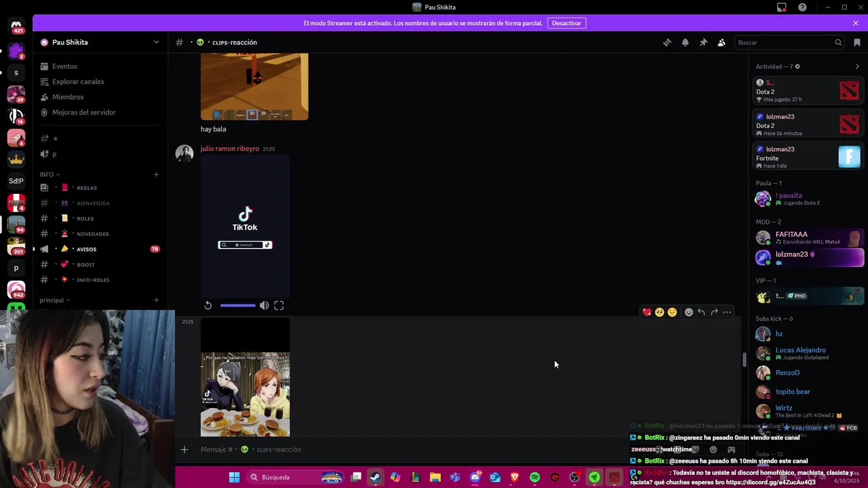Open Brave browser from the taskbar
868x488 pixels.
[x=515, y=477]
